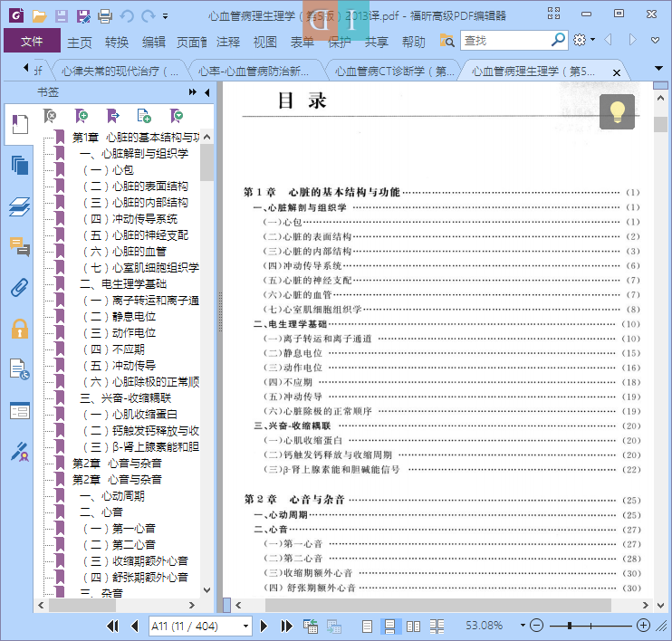Image resolution: width=672 pixels, height=641 pixels.
Task: Click the lightbulb tips button
Action: [617, 112]
